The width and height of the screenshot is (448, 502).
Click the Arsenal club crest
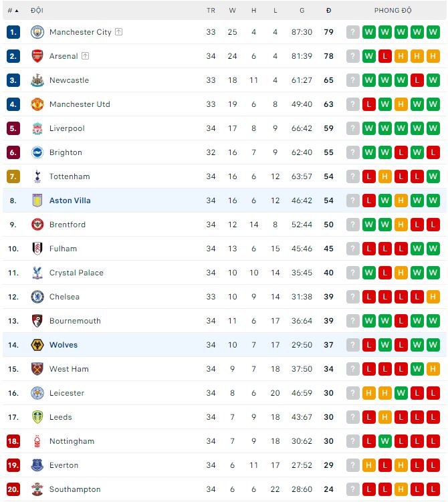(37, 56)
